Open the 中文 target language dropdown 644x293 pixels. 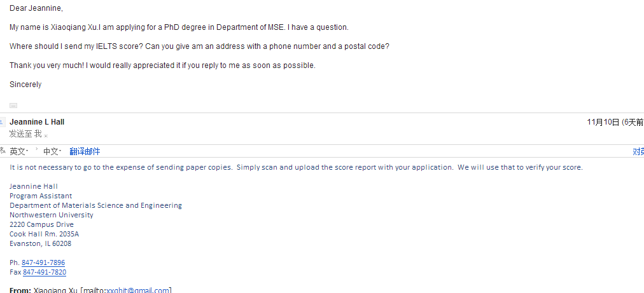coord(52,151)
